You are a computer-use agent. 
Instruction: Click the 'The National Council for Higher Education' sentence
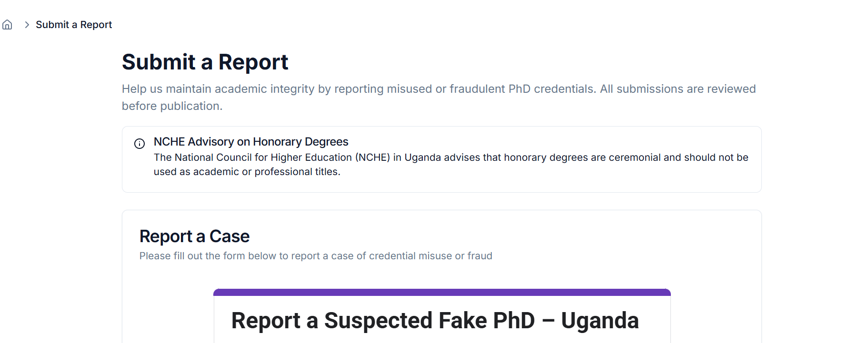coord(252,157)
